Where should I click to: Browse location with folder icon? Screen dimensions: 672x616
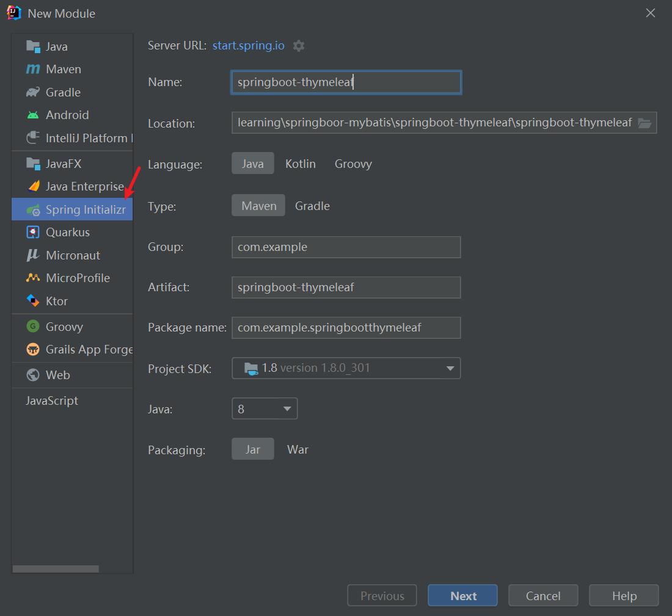[x=645, y=123]
